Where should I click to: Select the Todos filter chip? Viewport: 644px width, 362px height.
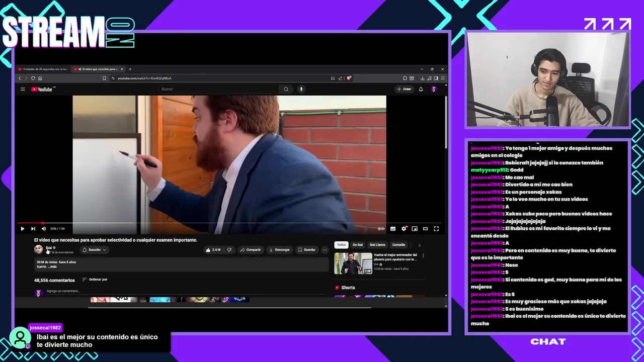pyautogui.click(x=341, y=245)
